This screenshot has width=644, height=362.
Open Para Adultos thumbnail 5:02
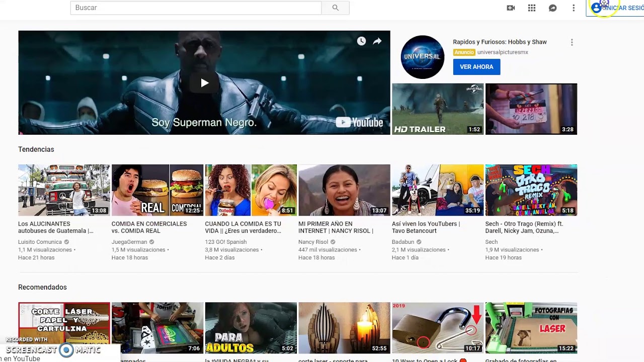coord(251,328)
